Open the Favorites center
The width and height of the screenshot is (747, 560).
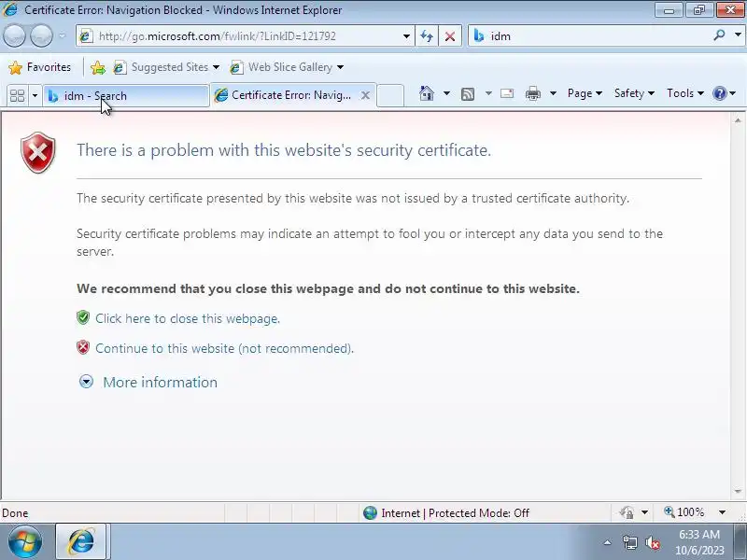point(39,67)
